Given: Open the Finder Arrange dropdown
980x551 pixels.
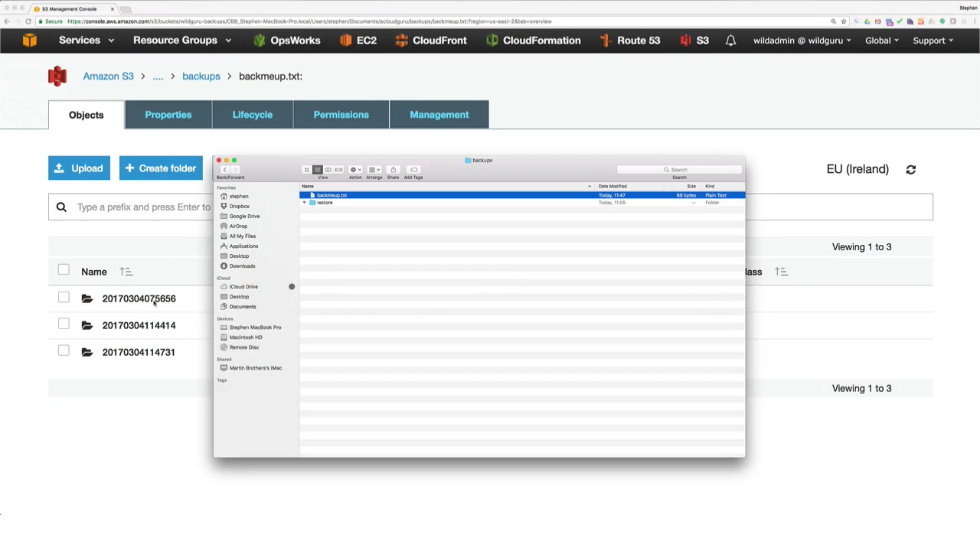Looking at the screenshot, I should 374,170.
